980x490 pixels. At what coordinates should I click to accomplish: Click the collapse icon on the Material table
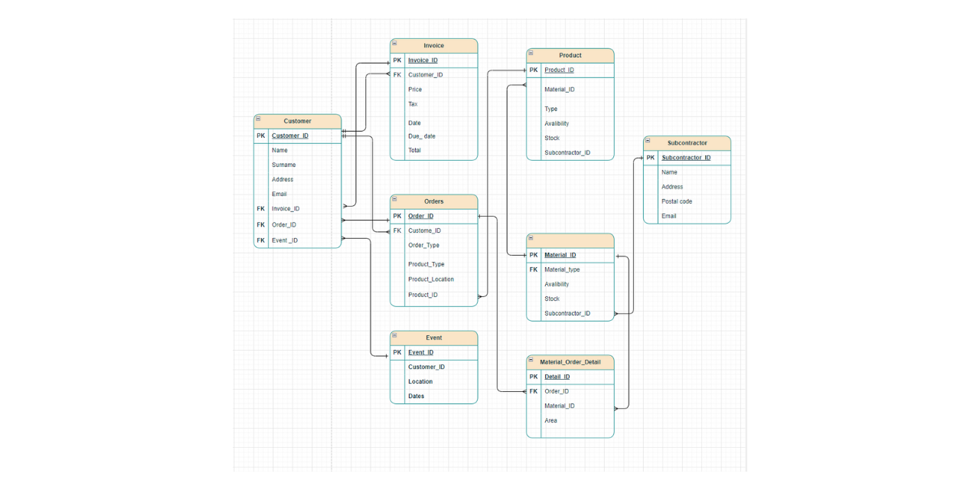pos(531,240)
